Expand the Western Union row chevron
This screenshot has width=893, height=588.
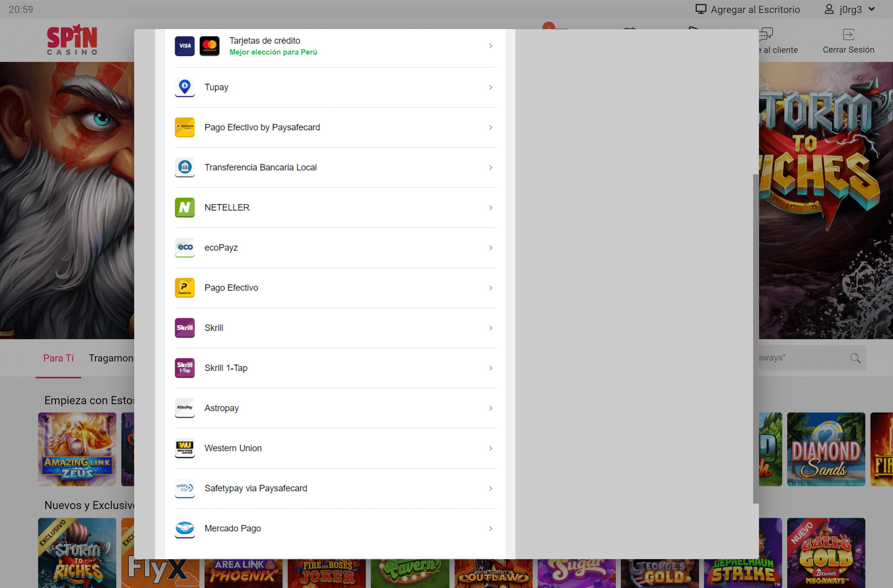click(x=490, y=448)
